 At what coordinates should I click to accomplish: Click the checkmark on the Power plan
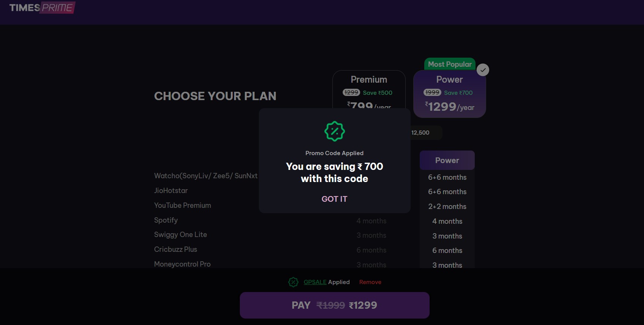(x=483, y=70)
